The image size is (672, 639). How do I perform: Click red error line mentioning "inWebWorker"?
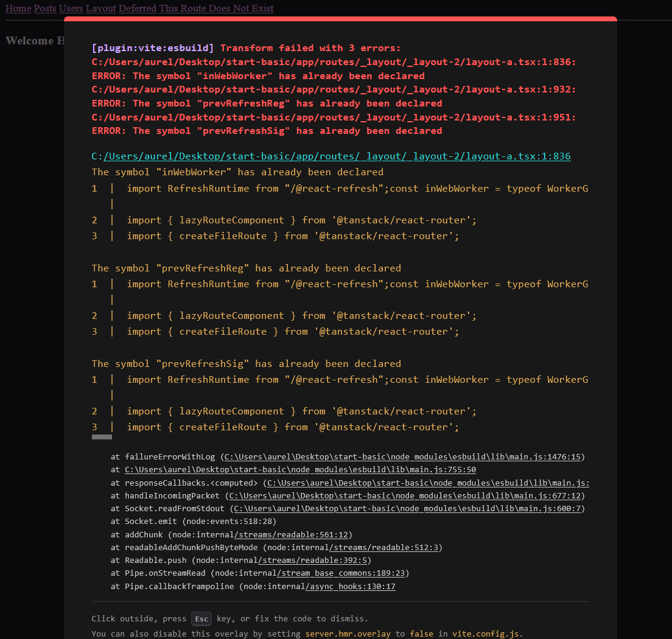click(258, 76)
